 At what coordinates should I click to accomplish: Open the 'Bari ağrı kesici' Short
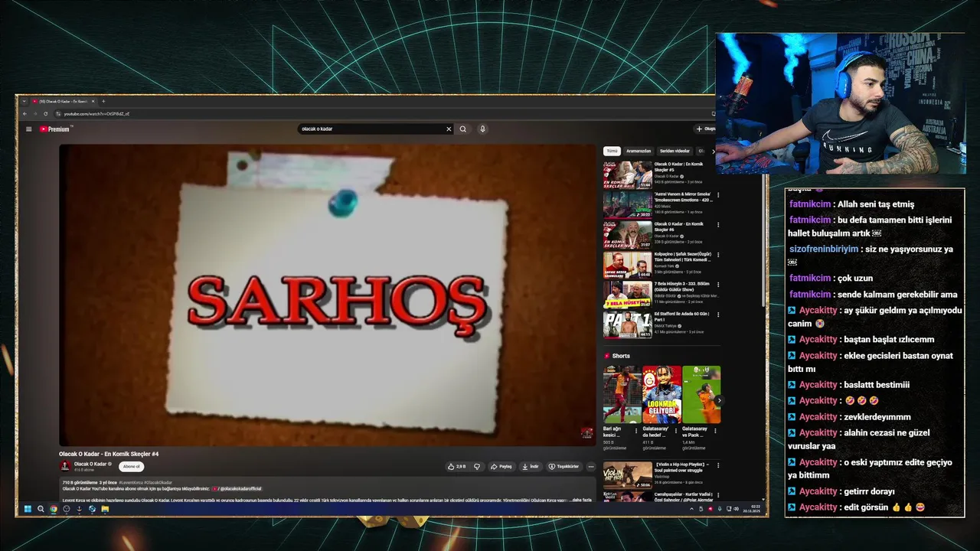click(x=622, y=394)
